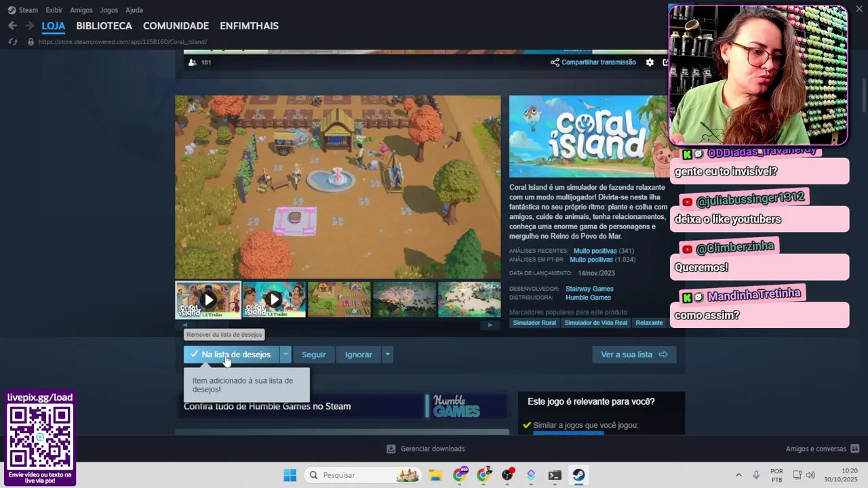Click the padlock icon beside the URL
Viewport: 868px width, 488px height.
(31, 42)
